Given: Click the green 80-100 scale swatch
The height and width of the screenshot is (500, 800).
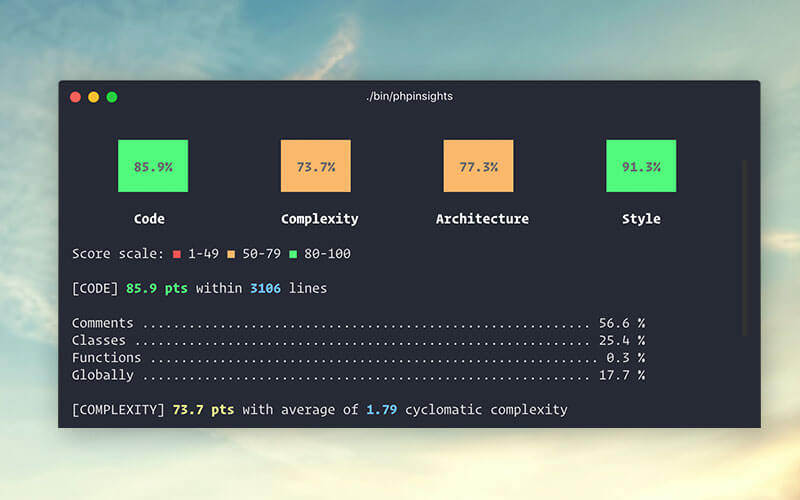Looking at the screenshot, I should point(293,254).
